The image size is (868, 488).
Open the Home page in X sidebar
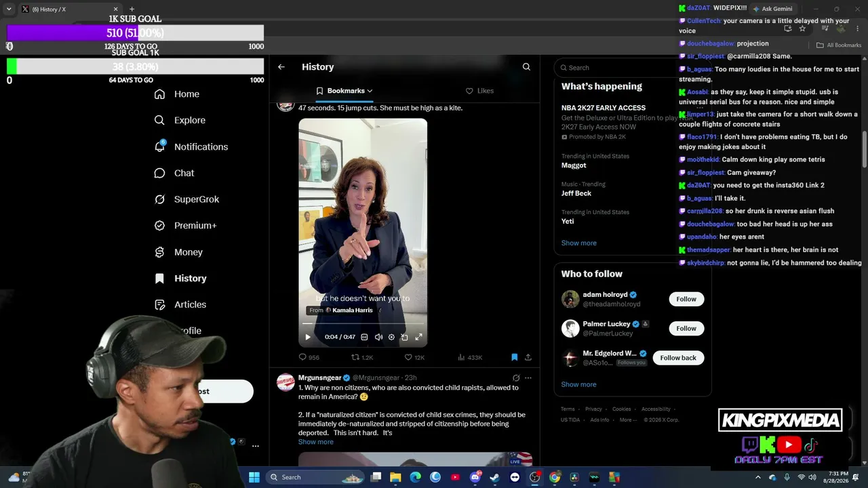[x=177, y=94]
